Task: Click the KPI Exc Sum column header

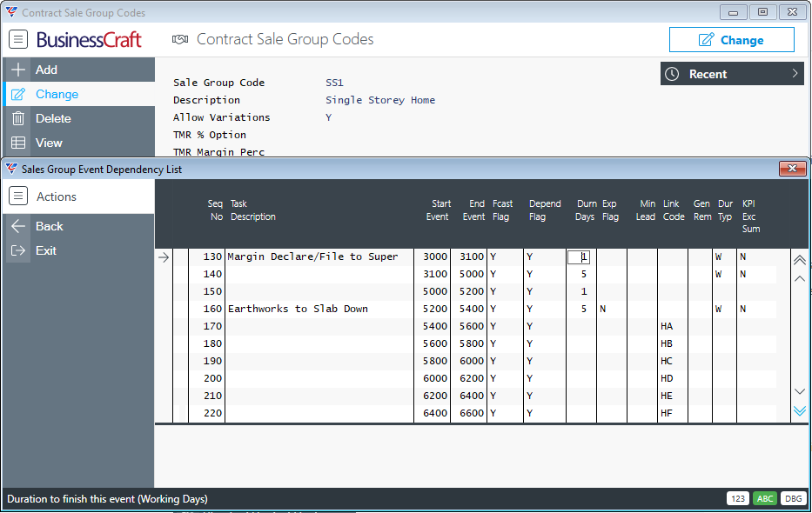Action: [x=751, y=217]
